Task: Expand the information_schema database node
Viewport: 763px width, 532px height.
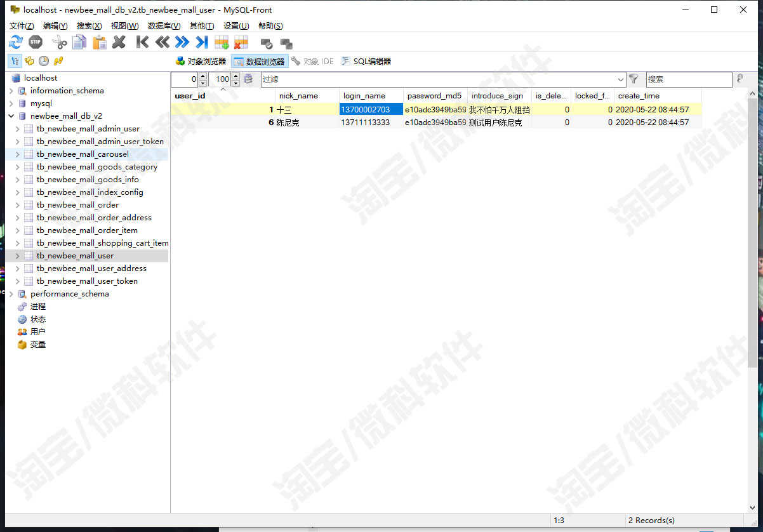Action: (x=11, y=91)
